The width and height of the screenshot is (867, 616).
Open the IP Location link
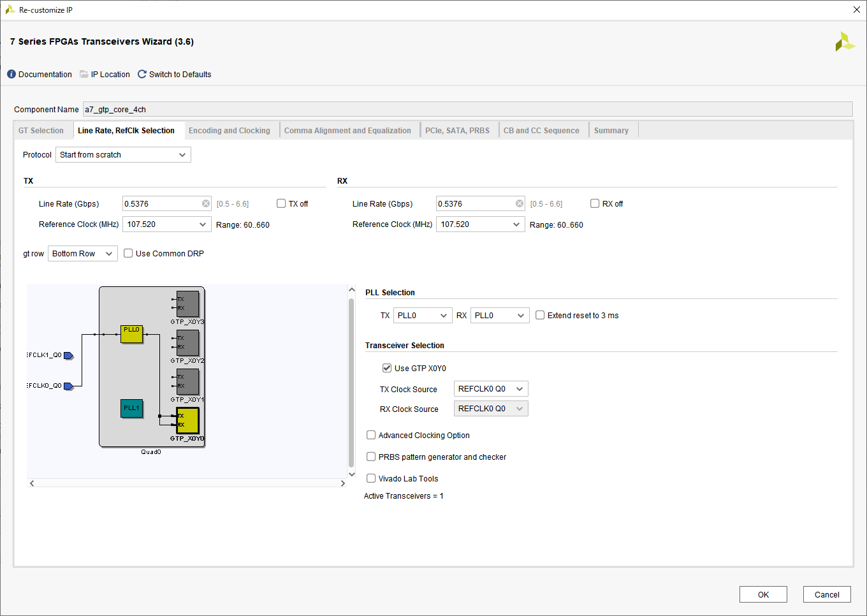[110, 75]
